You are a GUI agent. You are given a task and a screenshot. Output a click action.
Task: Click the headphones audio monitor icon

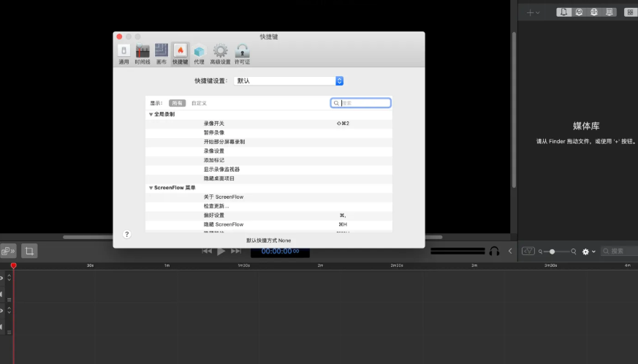494,251
